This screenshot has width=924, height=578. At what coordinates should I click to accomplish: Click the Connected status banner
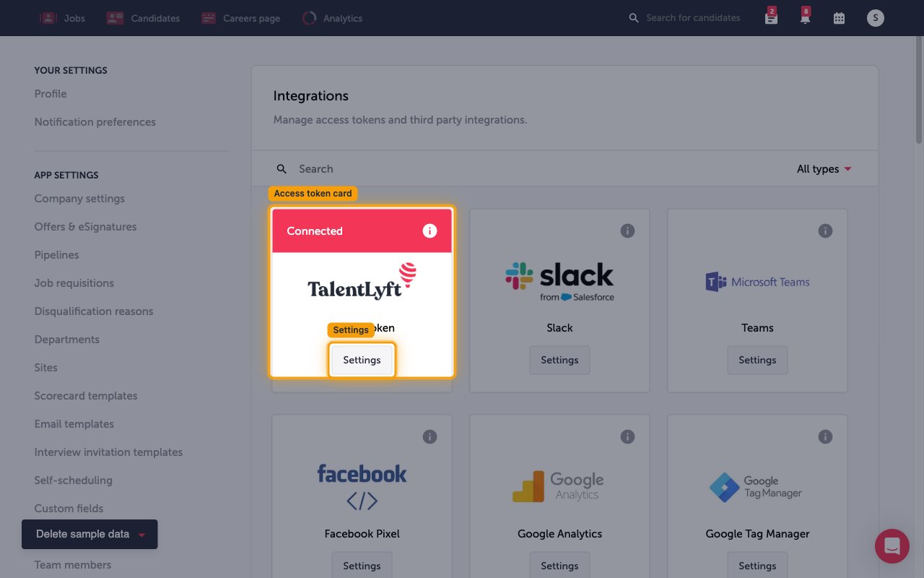point(362,231)
